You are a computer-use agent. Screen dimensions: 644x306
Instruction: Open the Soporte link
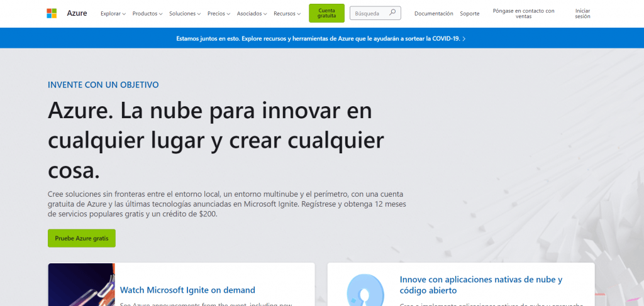(x=469, y=14)
